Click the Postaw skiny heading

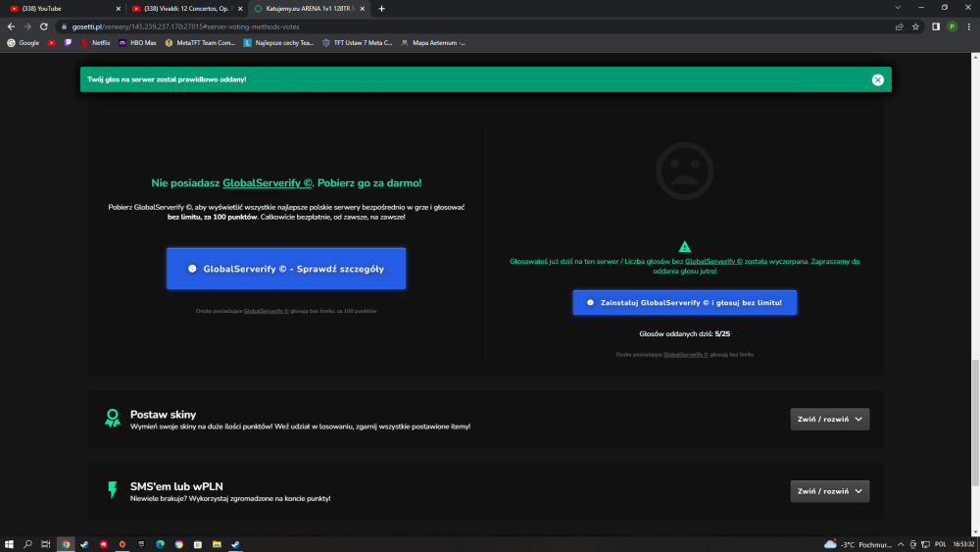point(163,415)
